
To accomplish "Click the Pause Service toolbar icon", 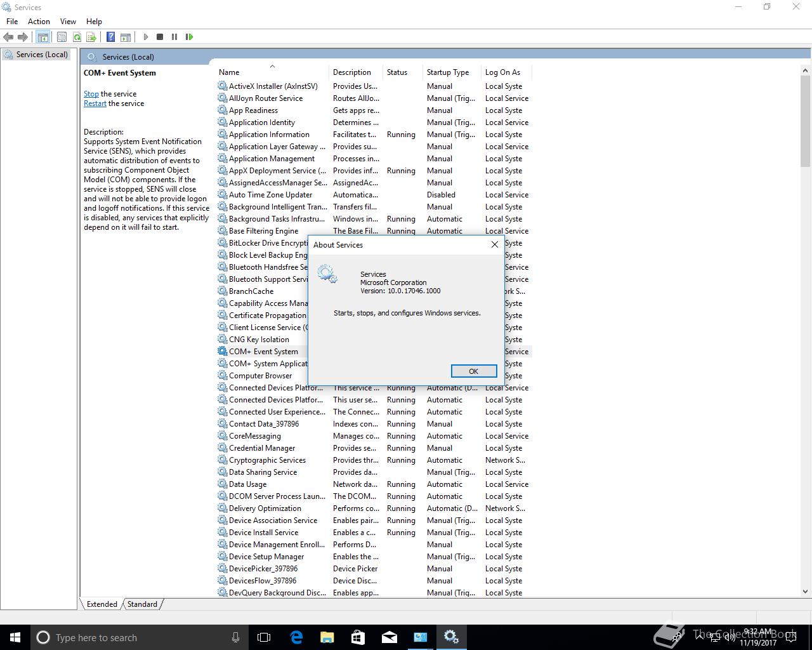I will [174, 37].
